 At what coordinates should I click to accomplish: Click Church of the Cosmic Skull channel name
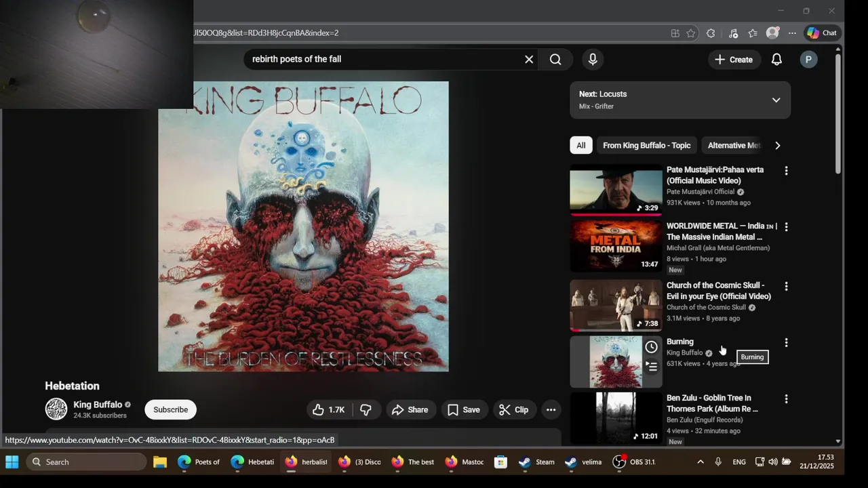[706, 308]
